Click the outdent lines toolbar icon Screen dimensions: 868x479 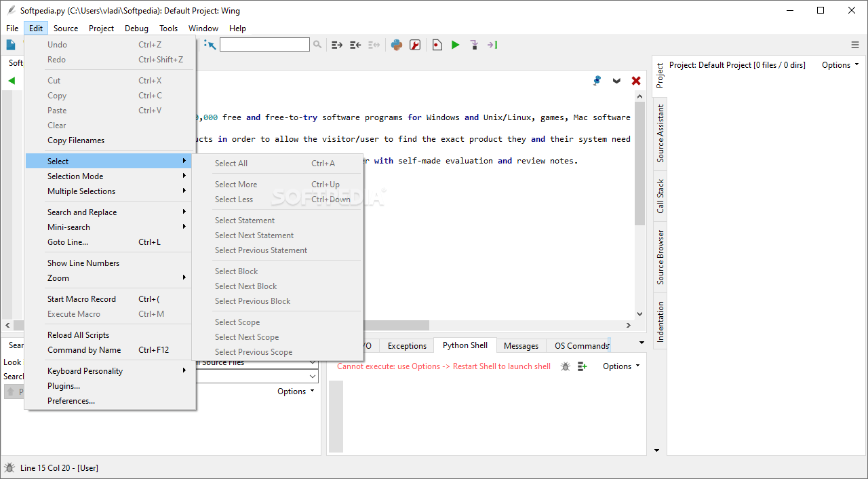(355, 45)
